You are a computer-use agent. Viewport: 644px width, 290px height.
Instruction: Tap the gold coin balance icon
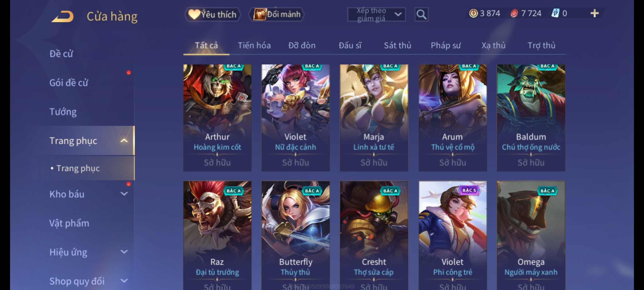coord(473,13)
